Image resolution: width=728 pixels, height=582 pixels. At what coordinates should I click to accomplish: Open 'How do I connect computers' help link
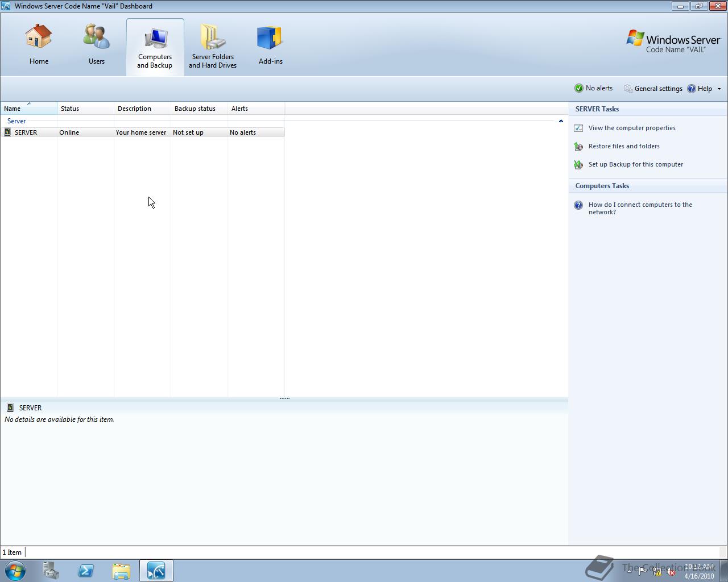click(x=640, y=208)
